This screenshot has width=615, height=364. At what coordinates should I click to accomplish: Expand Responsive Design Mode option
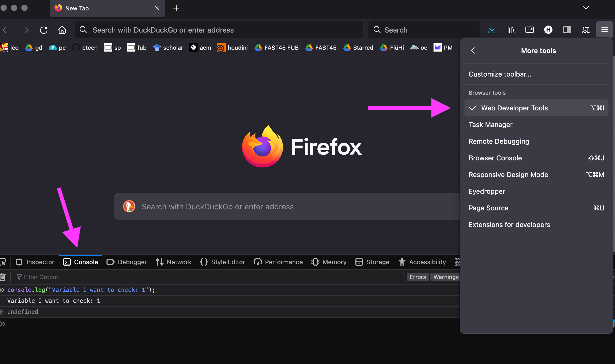[509, 175]
